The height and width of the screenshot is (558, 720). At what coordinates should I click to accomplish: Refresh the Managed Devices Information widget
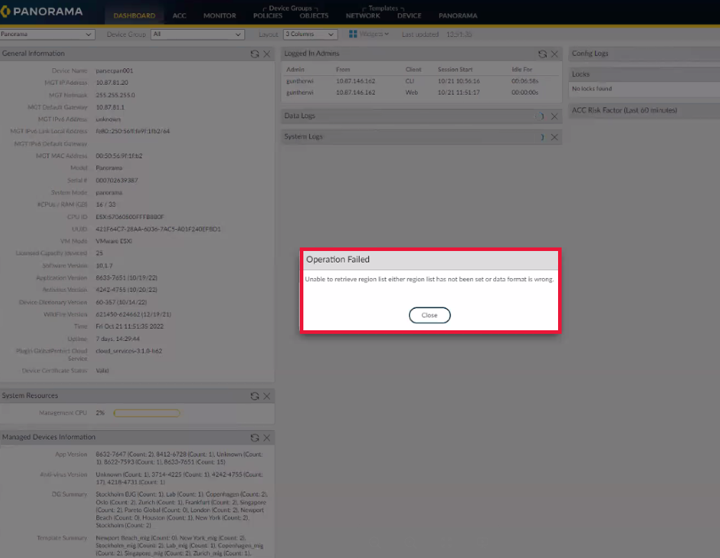(x=254, y=438)
